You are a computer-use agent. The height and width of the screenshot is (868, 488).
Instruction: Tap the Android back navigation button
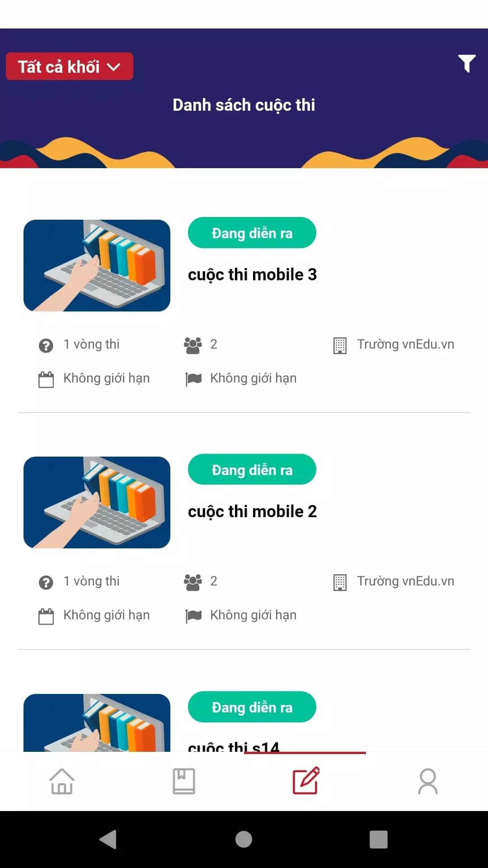pos(108,840)
